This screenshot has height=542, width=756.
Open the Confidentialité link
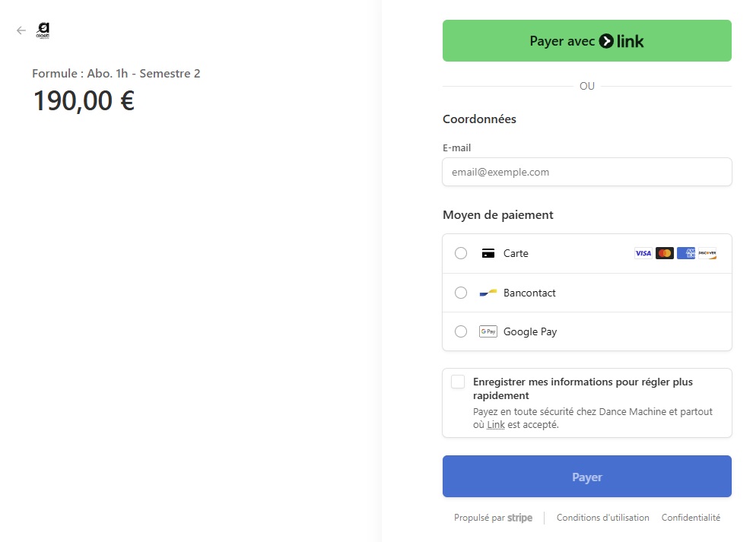[x=691, y=518]
